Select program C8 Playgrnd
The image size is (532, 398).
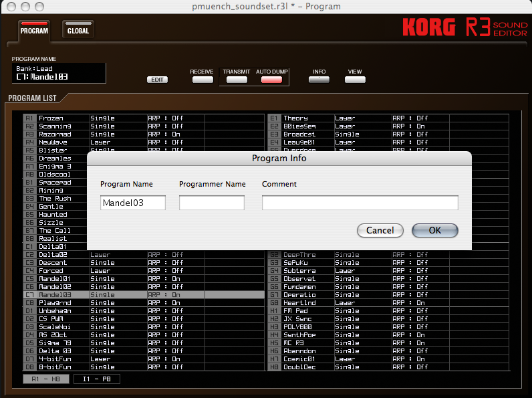pyautogui.click(x=144, y=303)
